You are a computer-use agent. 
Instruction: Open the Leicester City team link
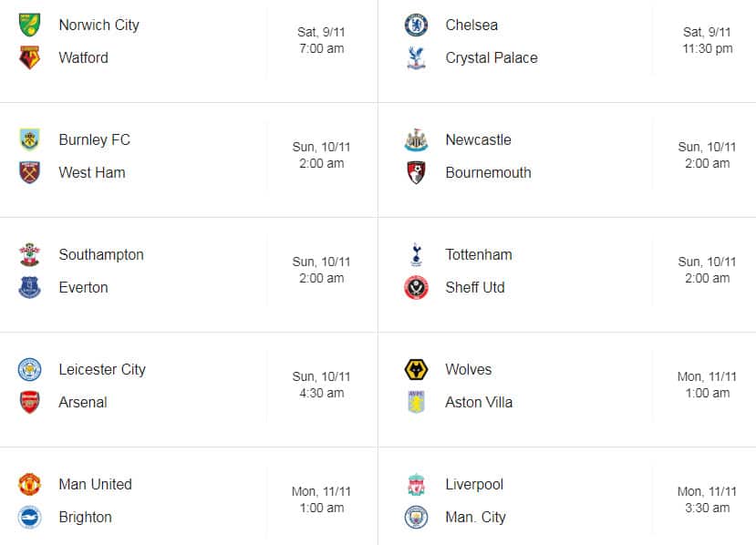click(x=101, y=369)
